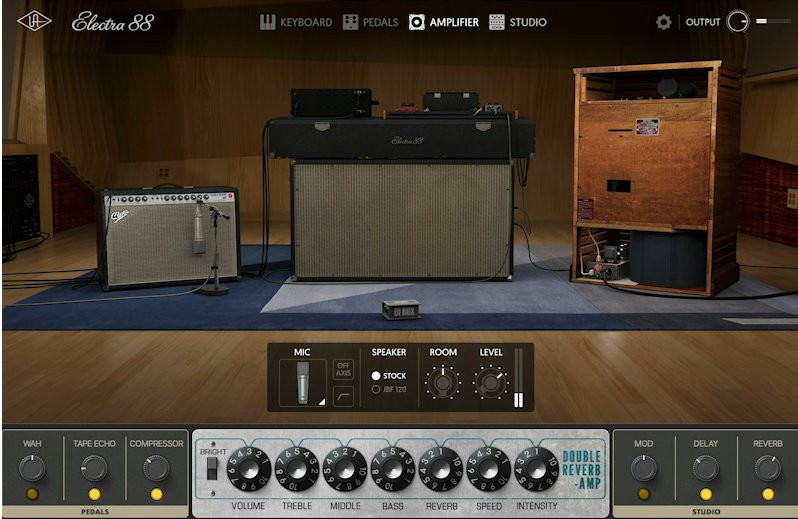Toggle the Off Axis mic button

point(344,369)
